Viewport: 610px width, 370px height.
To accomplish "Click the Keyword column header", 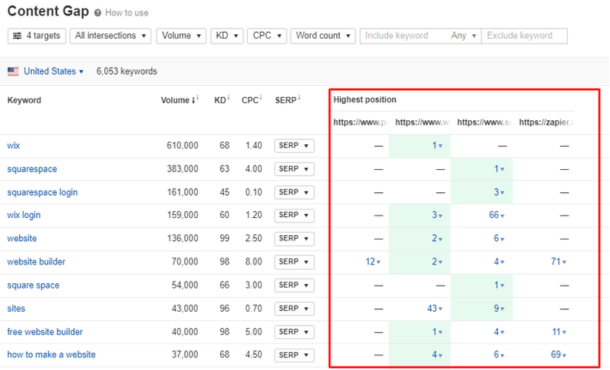I will coord(24,100).
